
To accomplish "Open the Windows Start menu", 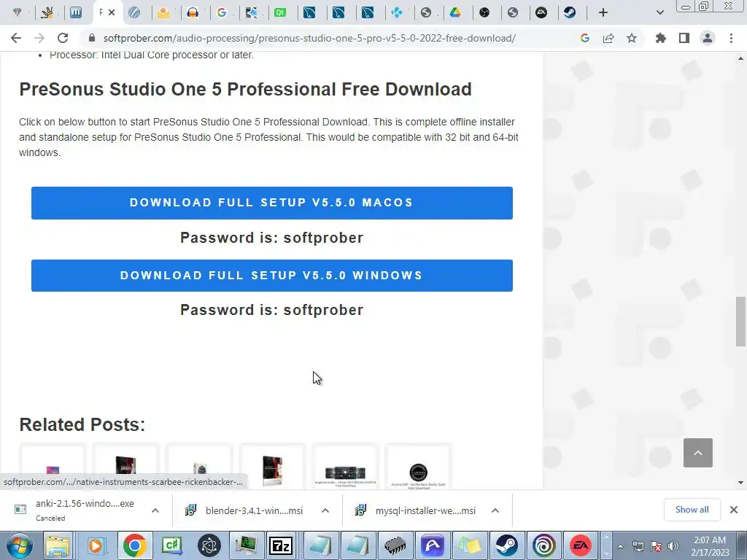I will point(19,545).
